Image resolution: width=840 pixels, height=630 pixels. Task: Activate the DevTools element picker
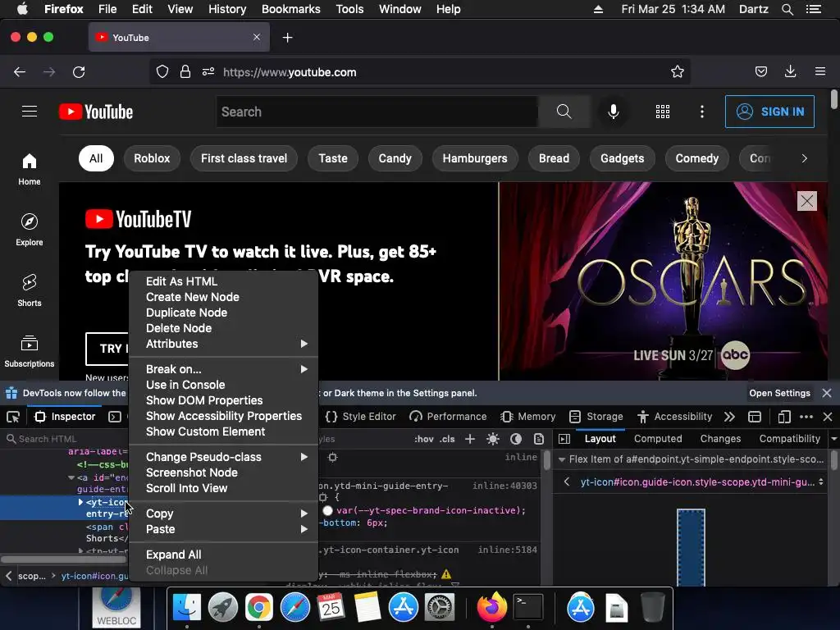13,417
